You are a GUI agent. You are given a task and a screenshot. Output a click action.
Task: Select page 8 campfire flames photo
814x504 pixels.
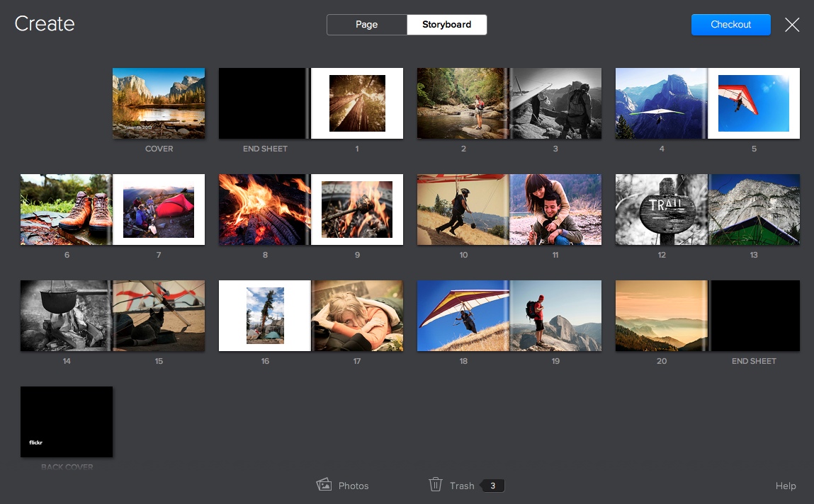(x=264, y=210)
